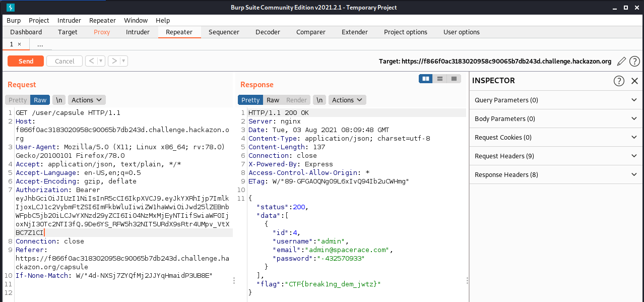Viewport: 644px width, 302px height.
Task: Select combined tabbed layout icon
Action: (454, 79)
